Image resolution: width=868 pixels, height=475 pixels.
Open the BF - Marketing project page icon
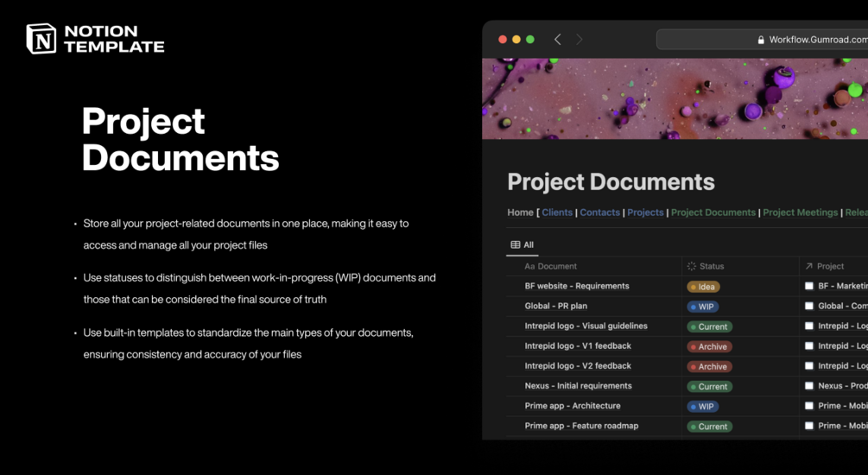pyautogui.click(x=808, y=286)
